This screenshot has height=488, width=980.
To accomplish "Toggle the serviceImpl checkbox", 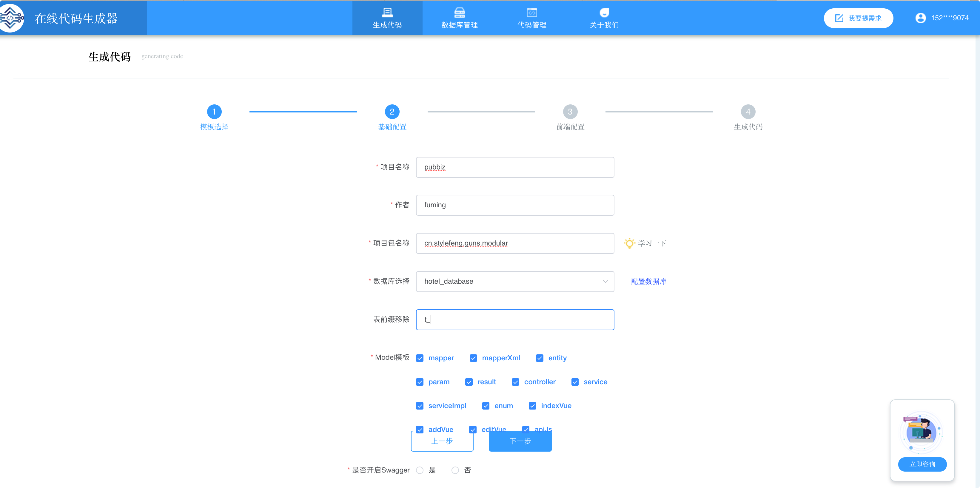I will pos(419,405).
